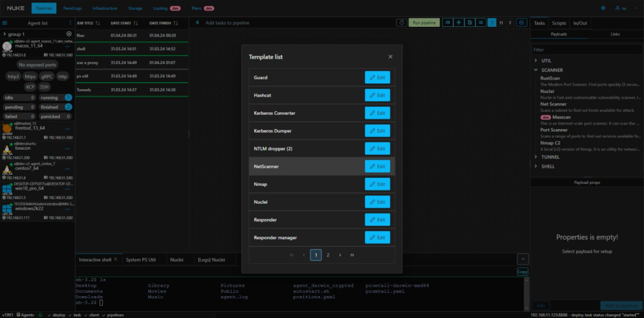The height and width of the screenshot is (318, 644).
Task: Open template list toolbar icon
Action: (x=480, y=23)
